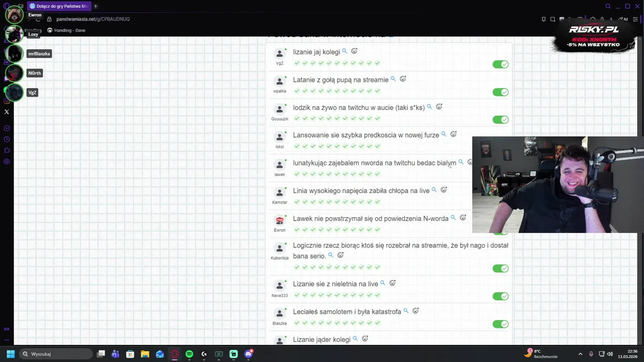Open emoji reaction for 'Lizanie jąder kolegi'
The image size is (644, 362).
tap(365, 339)
